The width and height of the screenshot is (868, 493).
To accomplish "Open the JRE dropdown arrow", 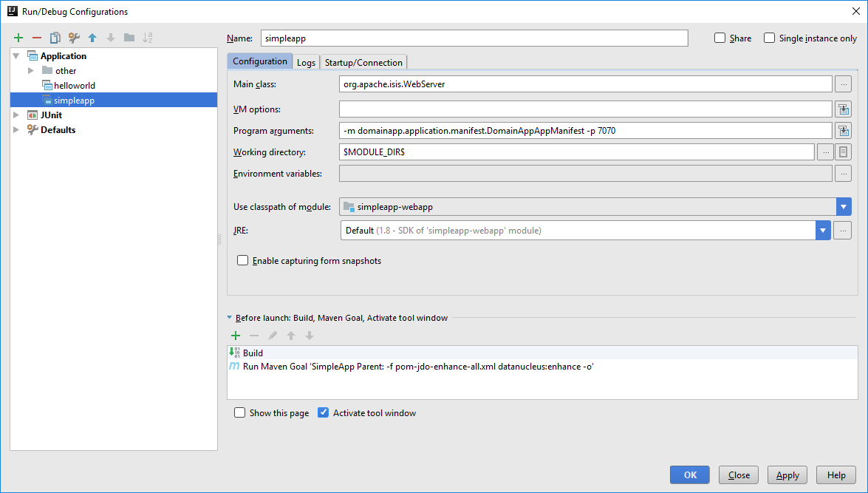I will click(x=823, y=231).
